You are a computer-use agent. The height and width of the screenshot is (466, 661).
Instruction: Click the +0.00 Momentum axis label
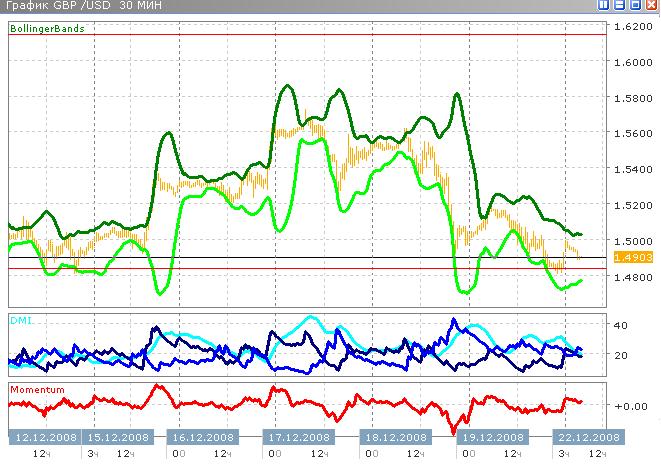point(629,406)
